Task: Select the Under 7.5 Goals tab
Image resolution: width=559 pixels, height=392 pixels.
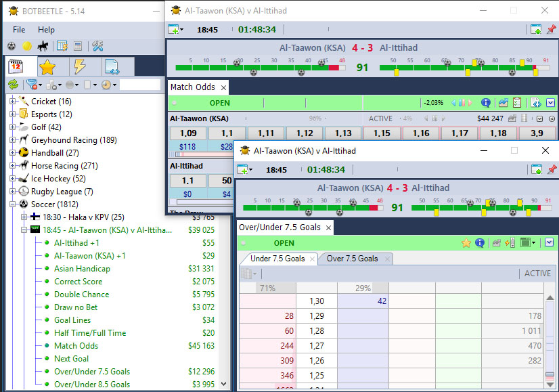Action: coord(277,259)
